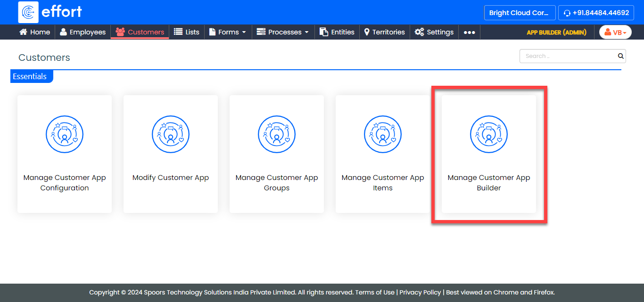Open the VB user profile dropdown

[615, 32]
